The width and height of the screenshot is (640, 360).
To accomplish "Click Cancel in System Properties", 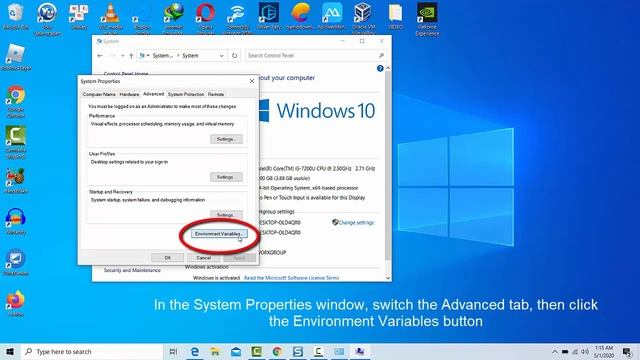I will [203, 258].
